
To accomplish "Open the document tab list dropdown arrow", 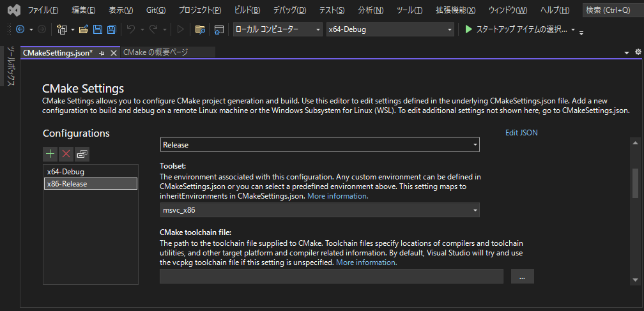I will pos(627,52).
